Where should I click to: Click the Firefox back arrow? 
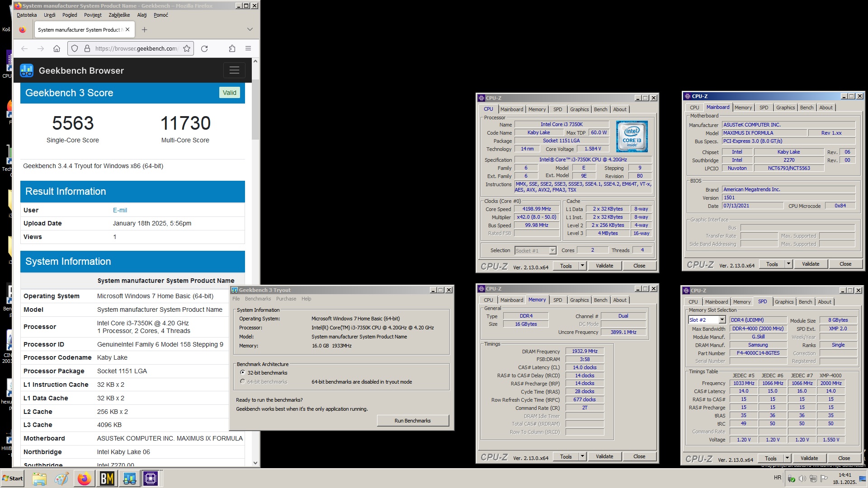pos(24,48)
